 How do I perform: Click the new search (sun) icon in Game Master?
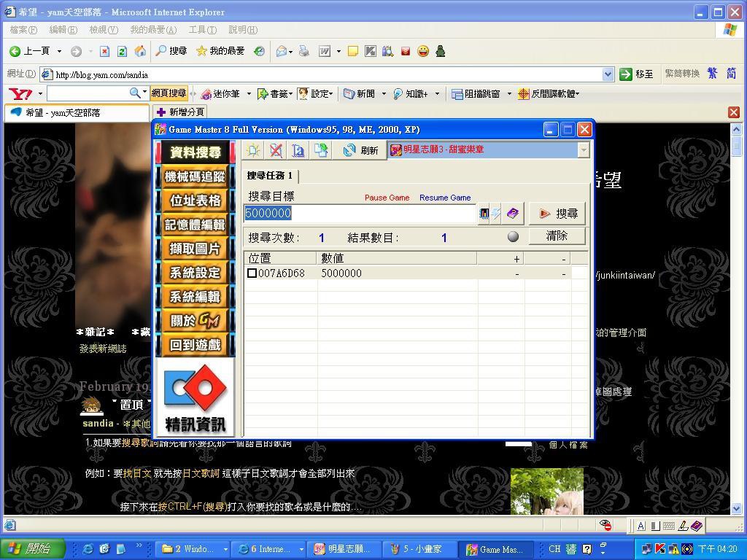[253, 150]
